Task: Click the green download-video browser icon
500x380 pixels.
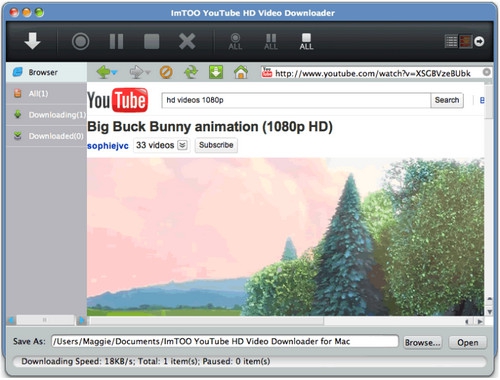Action: point(216,72)
